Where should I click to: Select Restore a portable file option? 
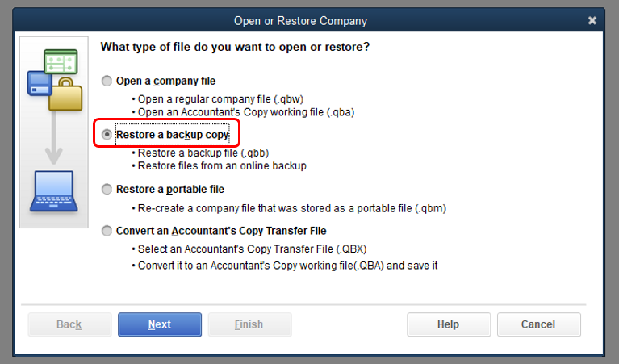[x=107, y=190]
